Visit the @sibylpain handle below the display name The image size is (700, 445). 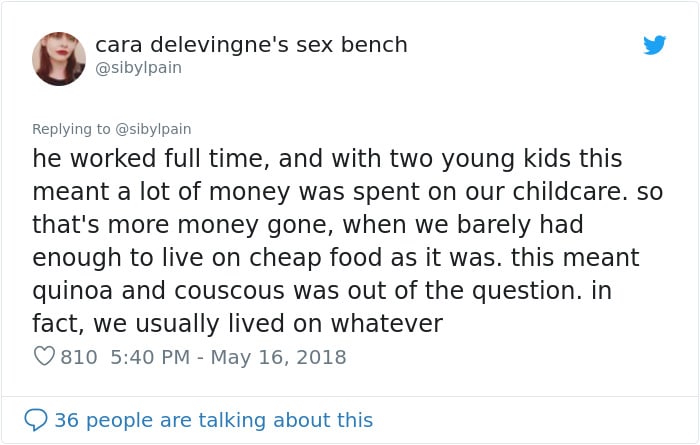click(x=138, y=68)
